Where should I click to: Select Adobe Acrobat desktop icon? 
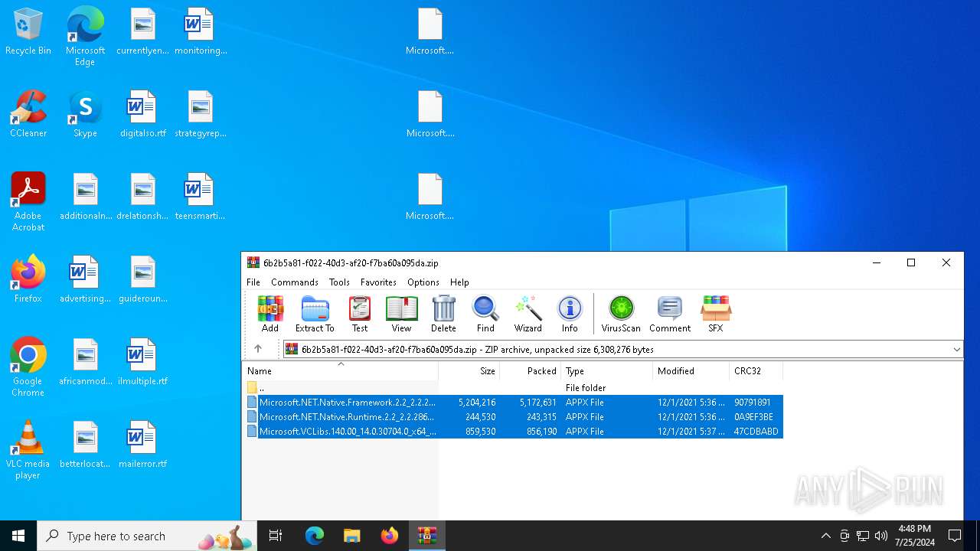(x=28, y=202)
